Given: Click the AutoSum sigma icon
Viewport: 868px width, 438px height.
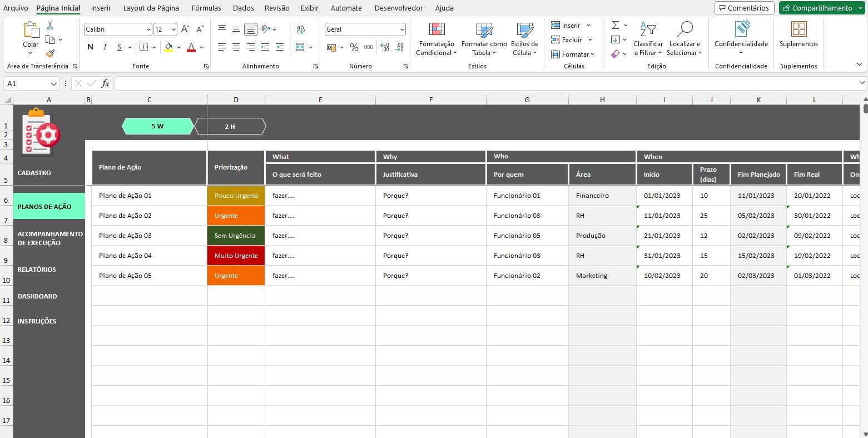Looking at the screenshot, I should point(616,26).
